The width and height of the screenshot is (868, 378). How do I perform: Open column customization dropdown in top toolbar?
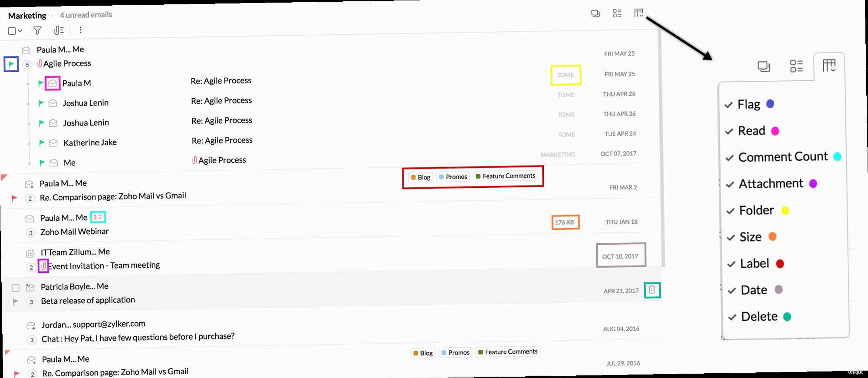(638, 13)
